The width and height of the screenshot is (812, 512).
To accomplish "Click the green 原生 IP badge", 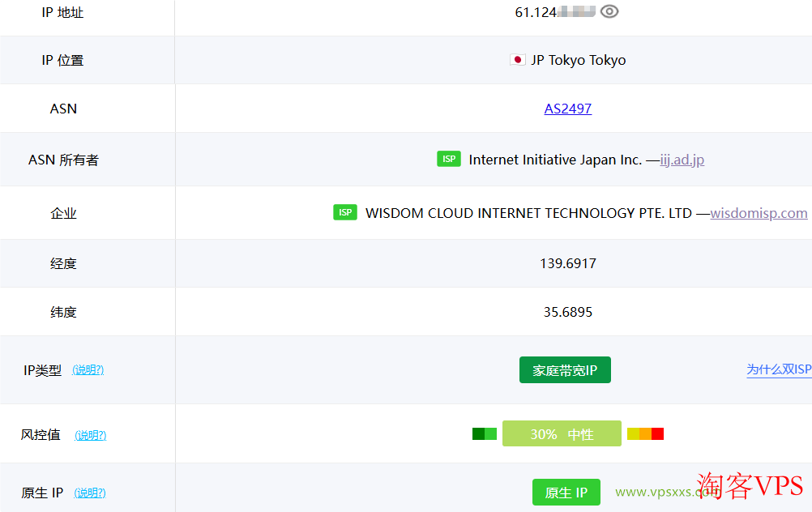I will click(566, 492).
